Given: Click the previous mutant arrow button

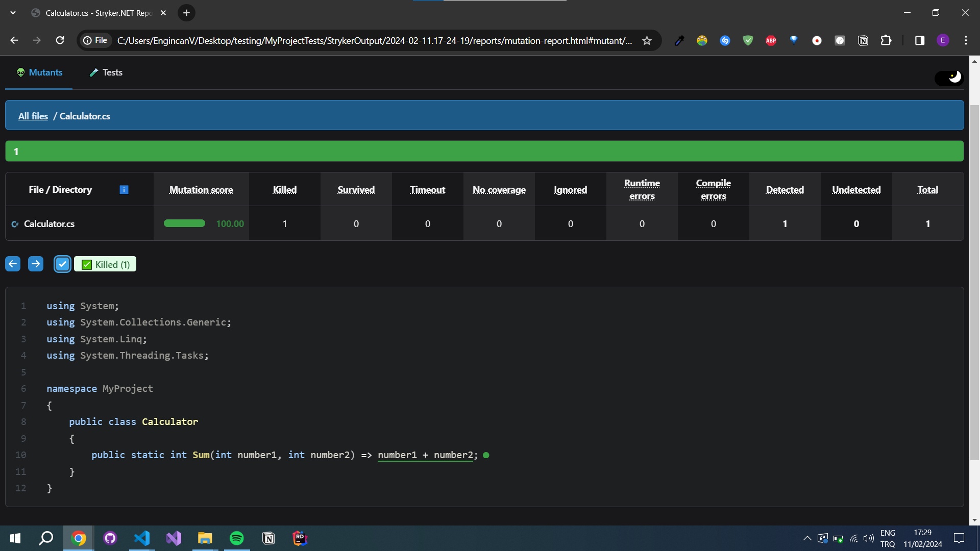Looking at the screenshot, I should pos(13,264).
